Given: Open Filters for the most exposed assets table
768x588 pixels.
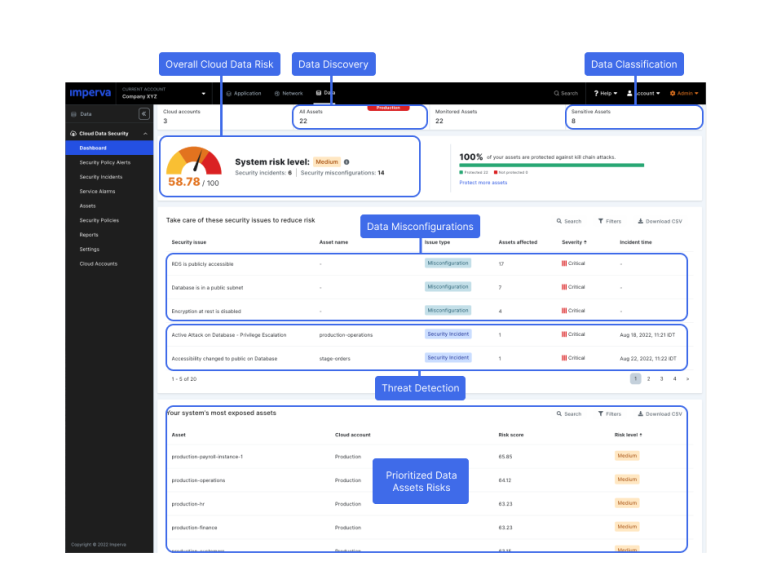Looking at the screenshot, I should (x=609, y=413).
